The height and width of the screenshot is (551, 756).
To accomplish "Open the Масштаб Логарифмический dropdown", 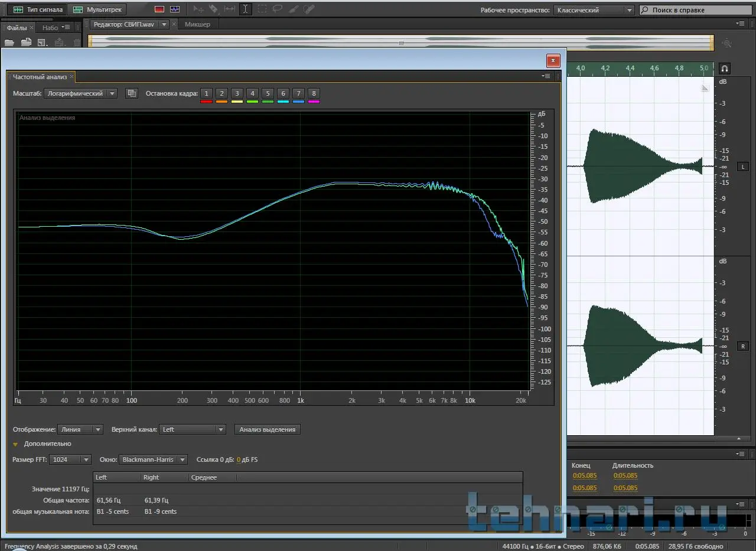I will pyautogui.click(x=80, y=93).
